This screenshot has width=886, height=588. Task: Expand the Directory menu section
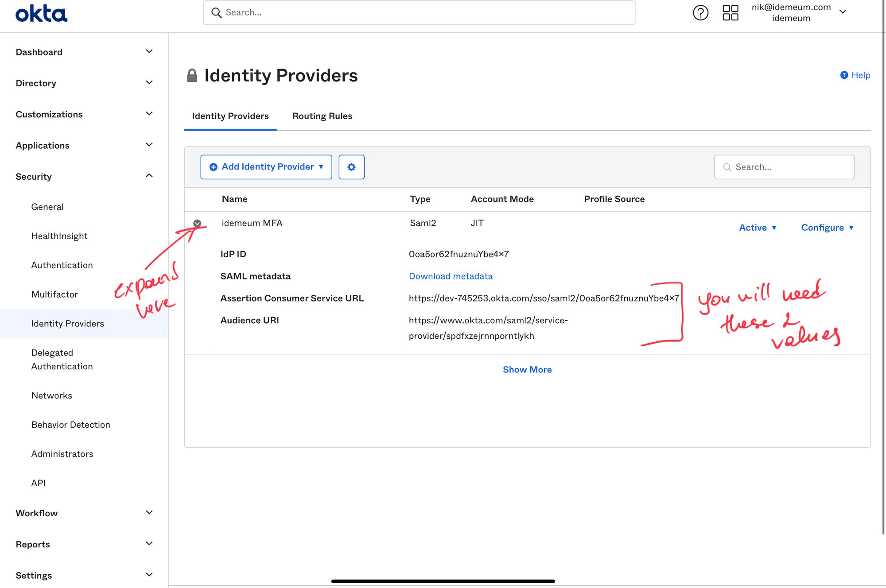(x=84, y=83)
